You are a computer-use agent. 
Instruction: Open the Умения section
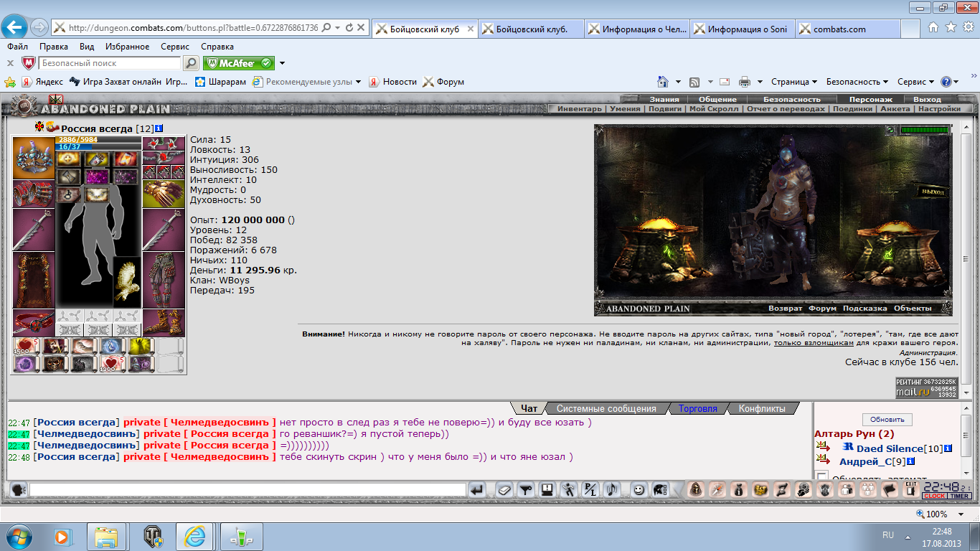(x=625, y=109)
